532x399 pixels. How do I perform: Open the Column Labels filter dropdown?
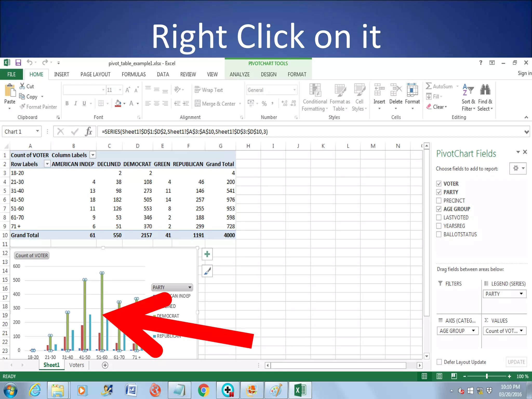[93, 155]
